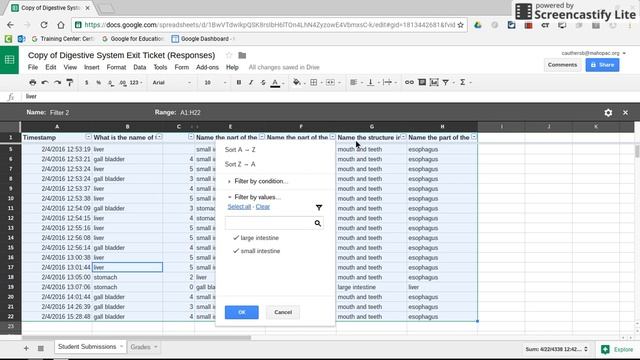Open the Add-ons menu
The image size is (640, 360).
click(207, 67)
